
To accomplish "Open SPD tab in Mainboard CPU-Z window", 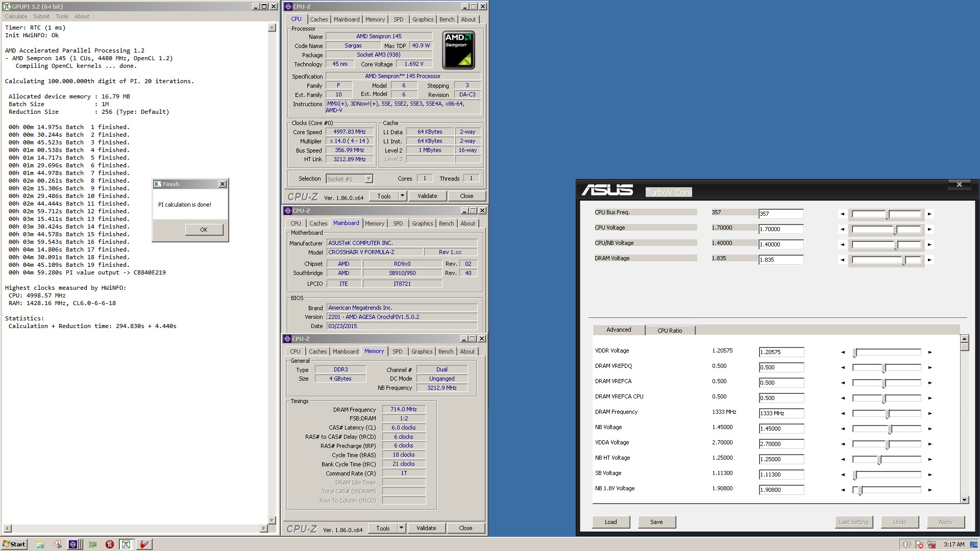I will click(398, 223).
